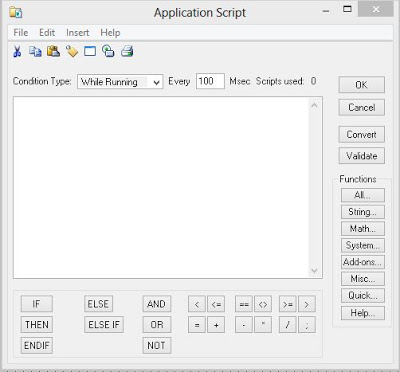Click the Paste clipboard toolbar icon
This screenshot has height=372, width=400.
[53, 51]
